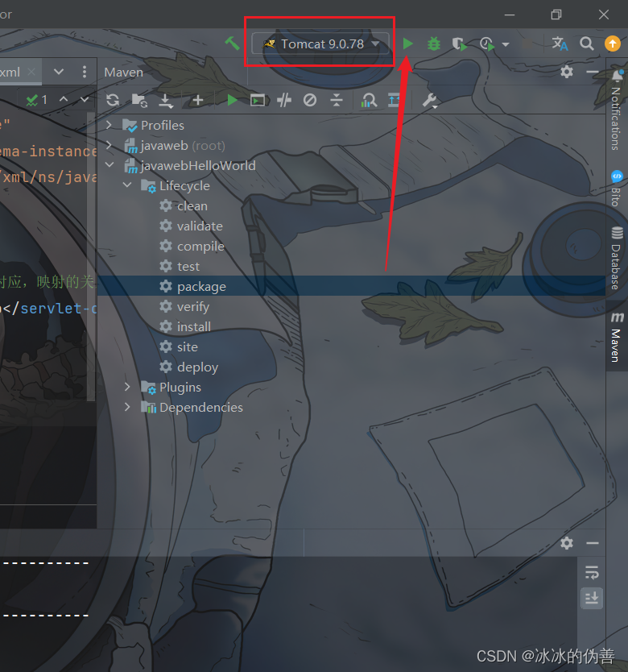Reload all Maven projects
Image resolution: width=628 pixels, height=672 pixels.
113,100
